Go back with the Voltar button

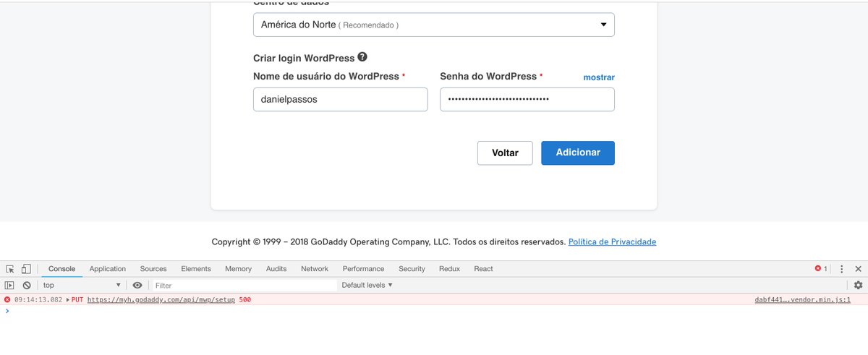tap(505, 153)
